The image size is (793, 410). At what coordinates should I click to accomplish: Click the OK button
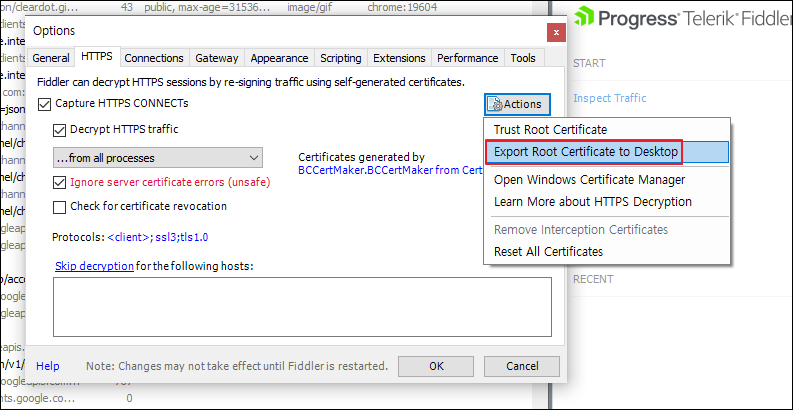pos(436,366)
